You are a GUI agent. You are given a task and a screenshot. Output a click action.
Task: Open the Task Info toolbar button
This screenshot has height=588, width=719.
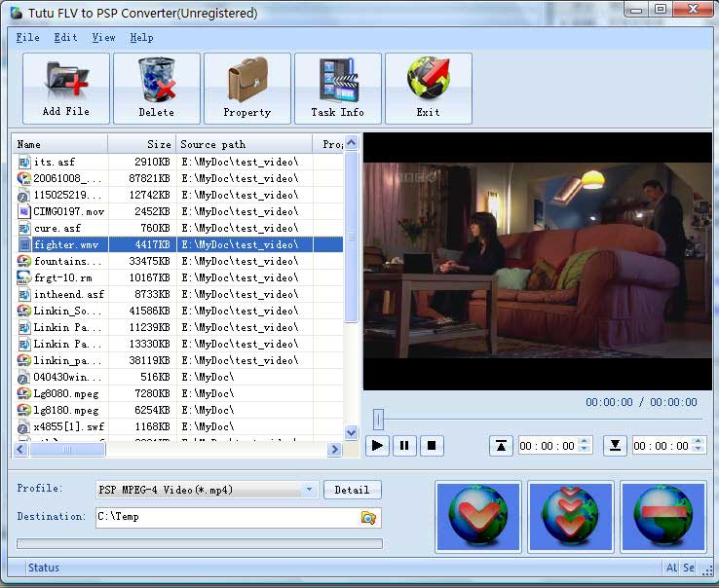click(x=337, y=88)
